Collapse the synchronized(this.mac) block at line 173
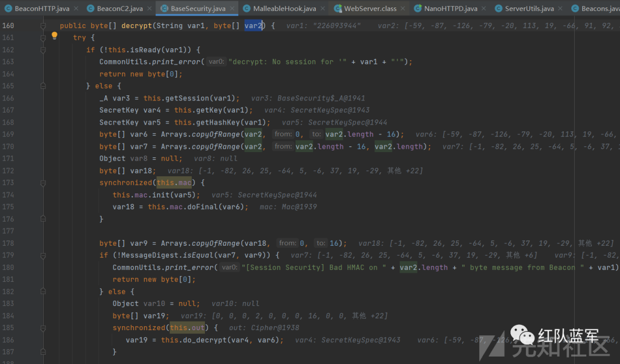 43,183
